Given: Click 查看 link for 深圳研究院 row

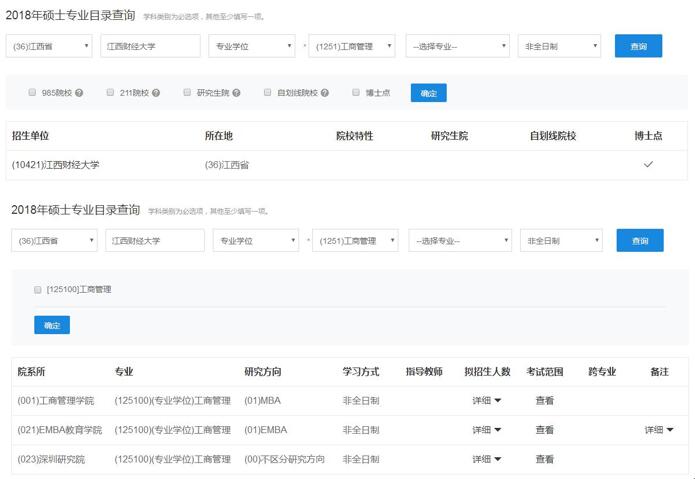Looking at the screenshot, I should pyautogui.click(x=544, y=460).
